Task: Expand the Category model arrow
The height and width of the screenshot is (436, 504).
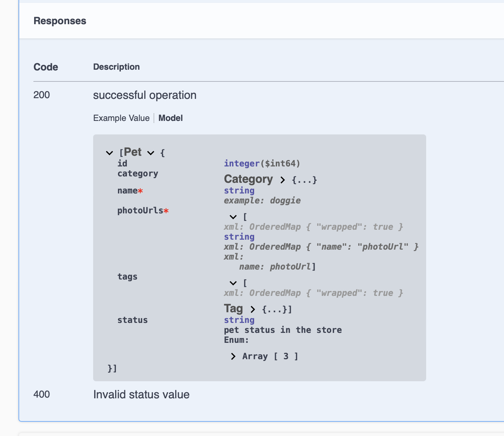Action: pyautogui.click(x=283, y=180)
